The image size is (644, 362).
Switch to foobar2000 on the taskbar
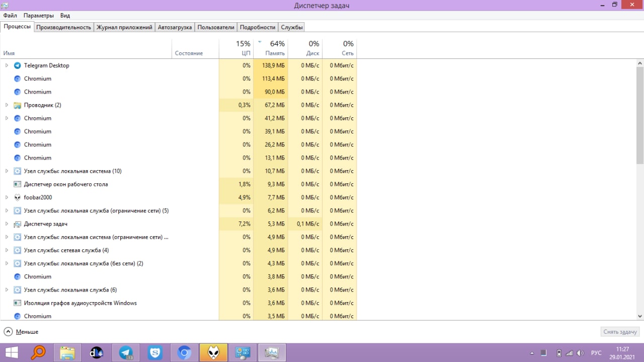213,352
